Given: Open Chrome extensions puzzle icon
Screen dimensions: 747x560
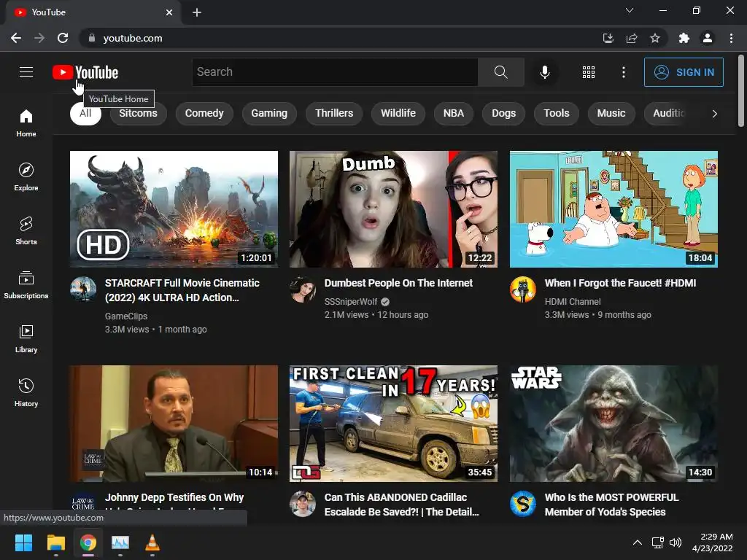Looking at the screenshot, I should (684, 38).
